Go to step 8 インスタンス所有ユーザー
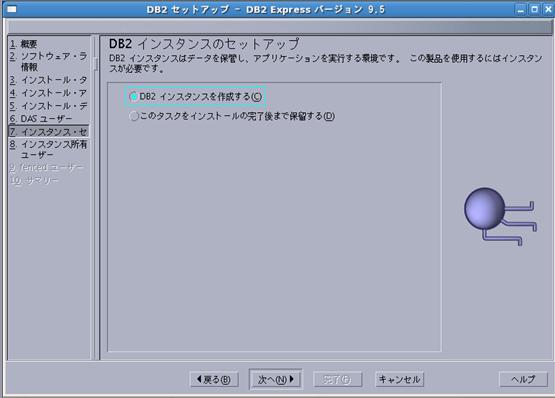 pyautogui.click(x=48, y=149)
